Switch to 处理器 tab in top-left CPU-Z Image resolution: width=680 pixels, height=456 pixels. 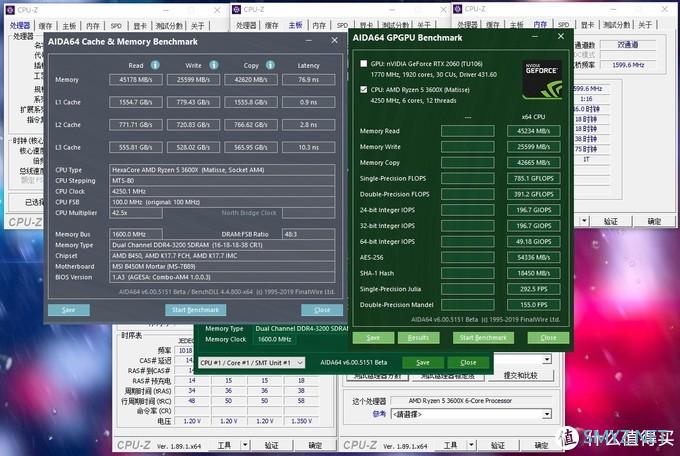pos(20,26)
